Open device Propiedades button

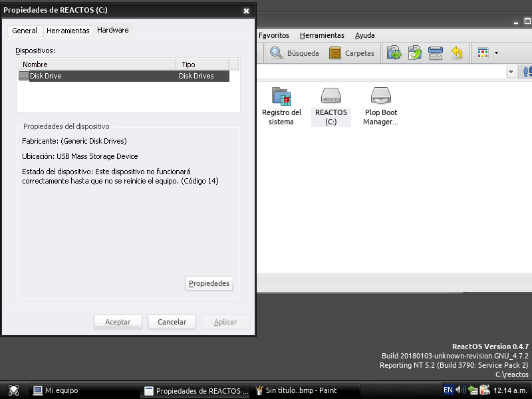click(x=209, y=283)
